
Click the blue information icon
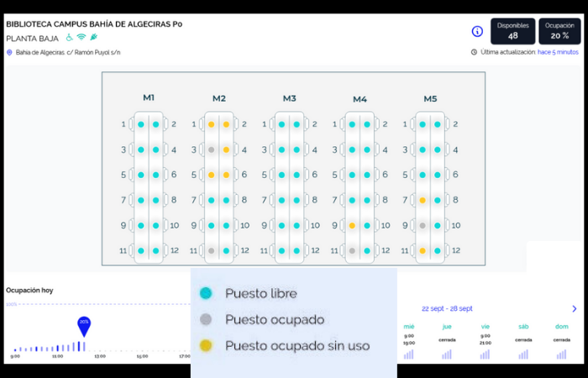pos(477,31)
